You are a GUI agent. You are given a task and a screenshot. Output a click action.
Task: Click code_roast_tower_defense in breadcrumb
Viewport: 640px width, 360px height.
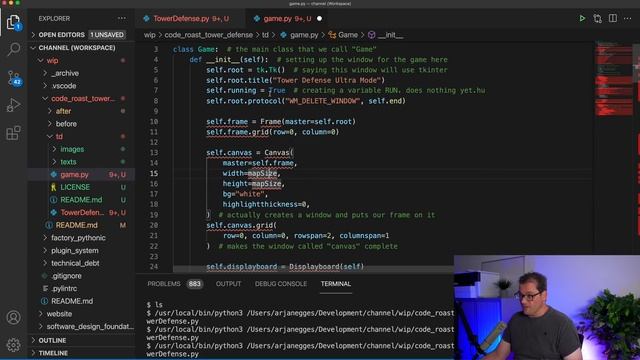tap(209, 35)
